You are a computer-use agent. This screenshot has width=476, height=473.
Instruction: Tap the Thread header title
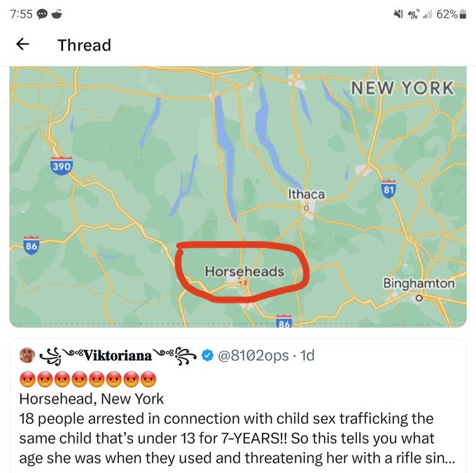[84, 46]
